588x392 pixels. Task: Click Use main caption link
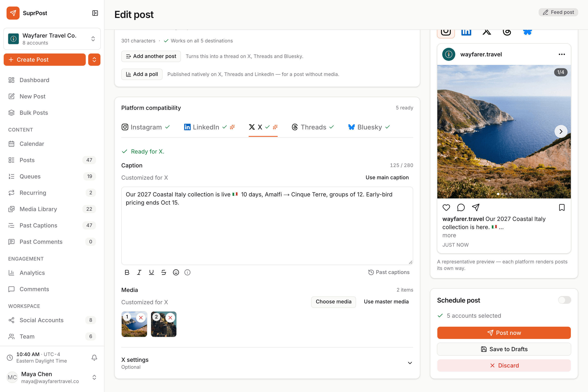pyautogui.click(x=387, y=177)
